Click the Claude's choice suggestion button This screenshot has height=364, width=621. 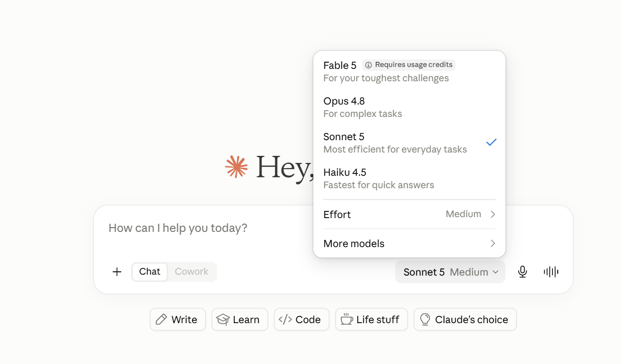pos(465,319)
